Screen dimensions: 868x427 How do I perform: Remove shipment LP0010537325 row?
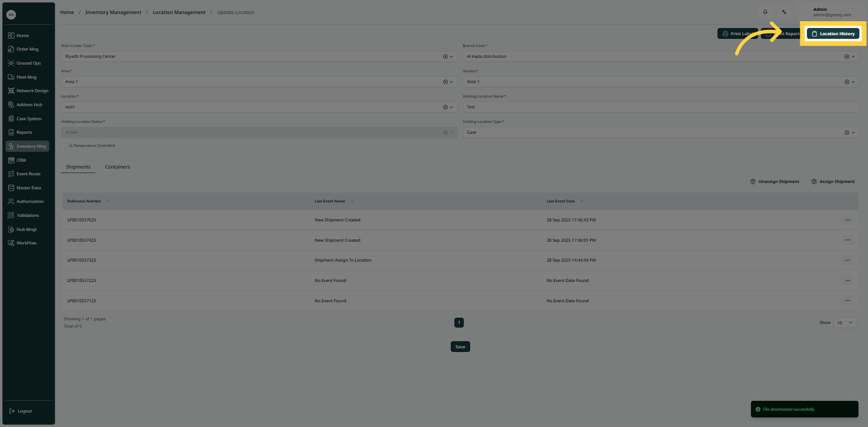coord(848,260)
